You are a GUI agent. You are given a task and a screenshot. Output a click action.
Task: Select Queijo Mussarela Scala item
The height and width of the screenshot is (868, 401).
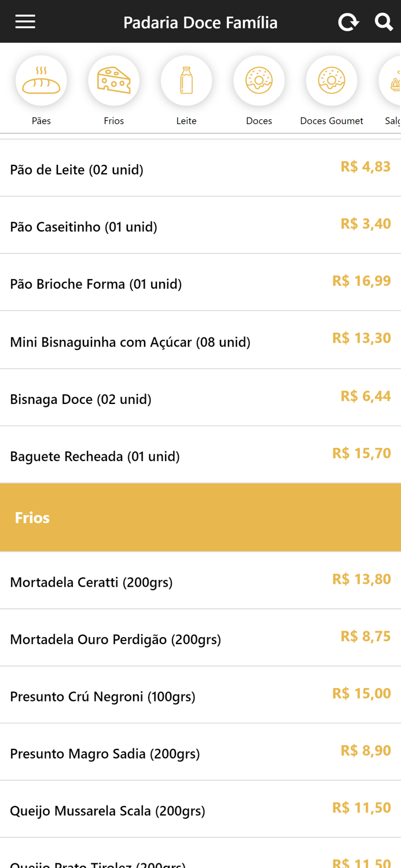click(x=200, y=811)
